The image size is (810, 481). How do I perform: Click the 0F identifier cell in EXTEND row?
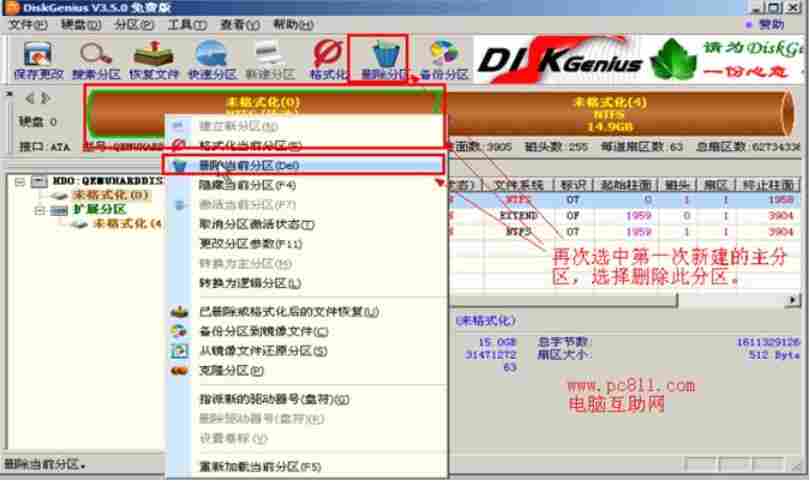(572, 216)
